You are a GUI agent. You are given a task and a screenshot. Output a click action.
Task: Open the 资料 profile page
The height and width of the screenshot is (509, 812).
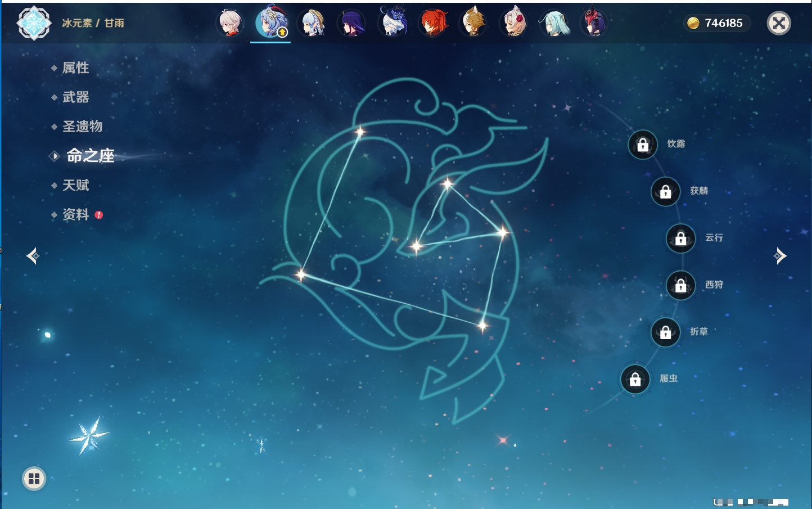point(75,214)
